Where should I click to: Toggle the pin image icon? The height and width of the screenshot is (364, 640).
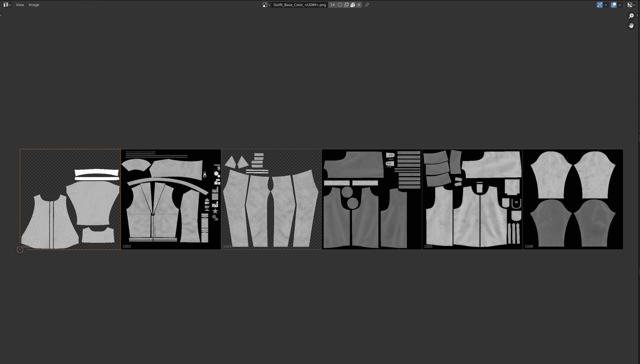click(367, 5)
